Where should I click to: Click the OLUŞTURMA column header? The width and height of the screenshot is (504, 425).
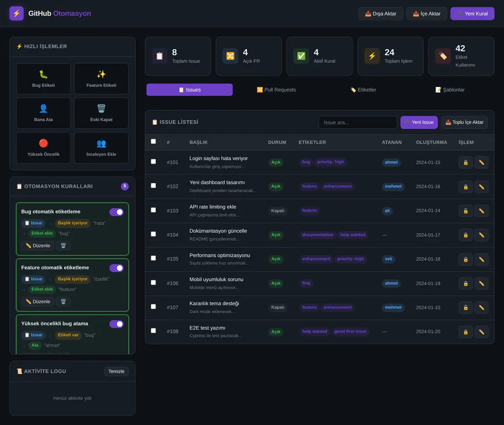click(431, 142)
